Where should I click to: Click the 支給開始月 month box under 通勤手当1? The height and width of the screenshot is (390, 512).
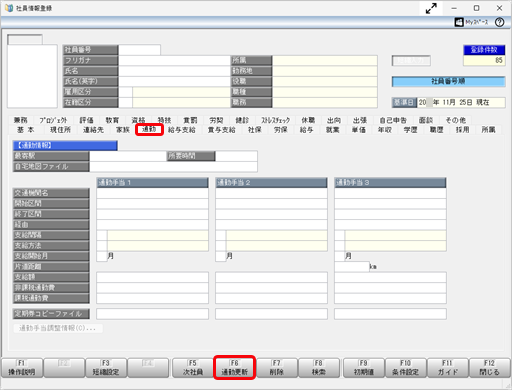(x=102, y=256)
